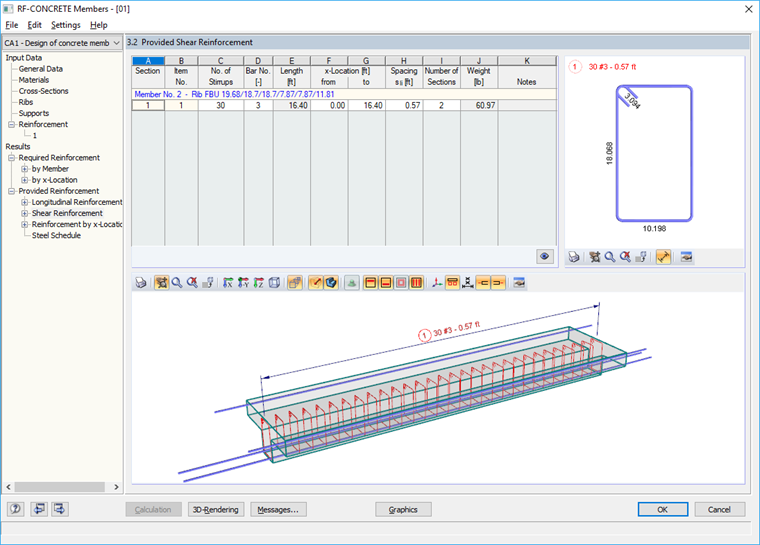Expand the Shear Reinforcement node
This screenshot has width=760, height=545.
point(25,213)
